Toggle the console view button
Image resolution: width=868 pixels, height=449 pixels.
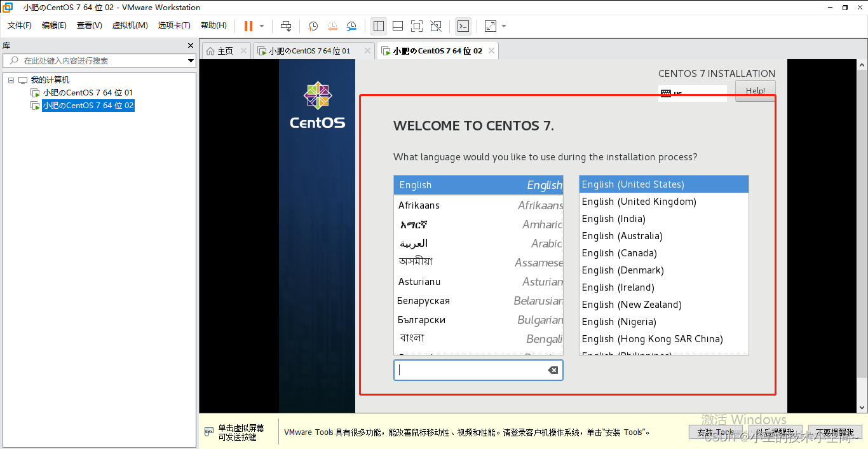click(464, 26)
